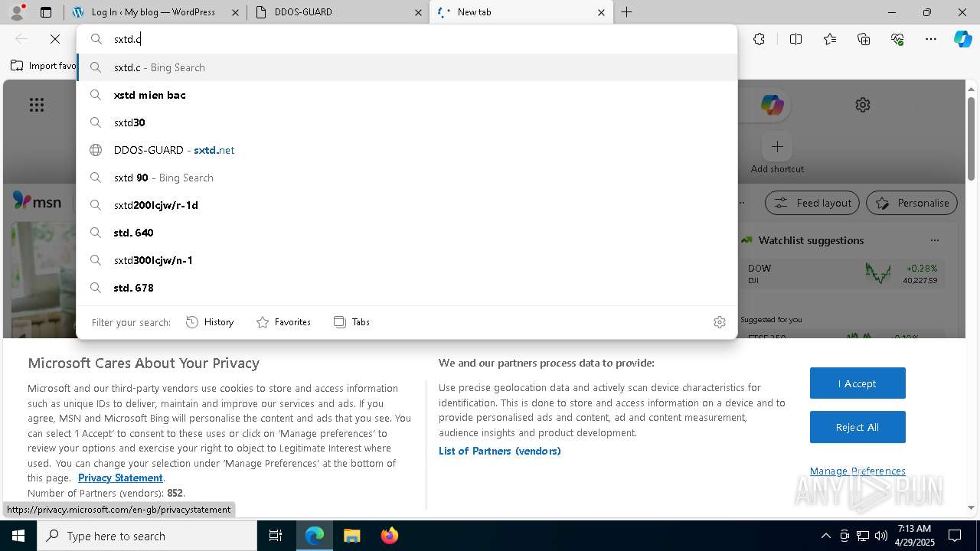Open the tab actions menu icon
980x551 pixels.
46,12
